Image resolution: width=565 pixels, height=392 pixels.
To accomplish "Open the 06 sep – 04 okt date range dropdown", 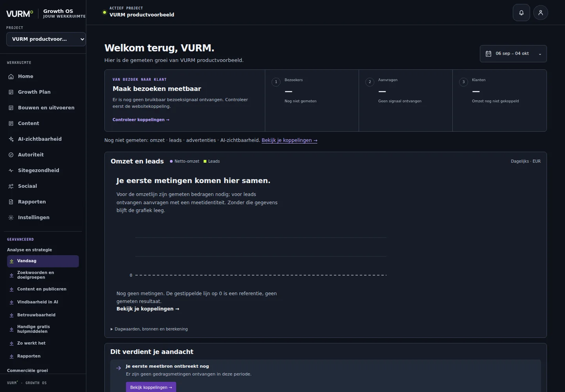I will (x=513, y=54).
